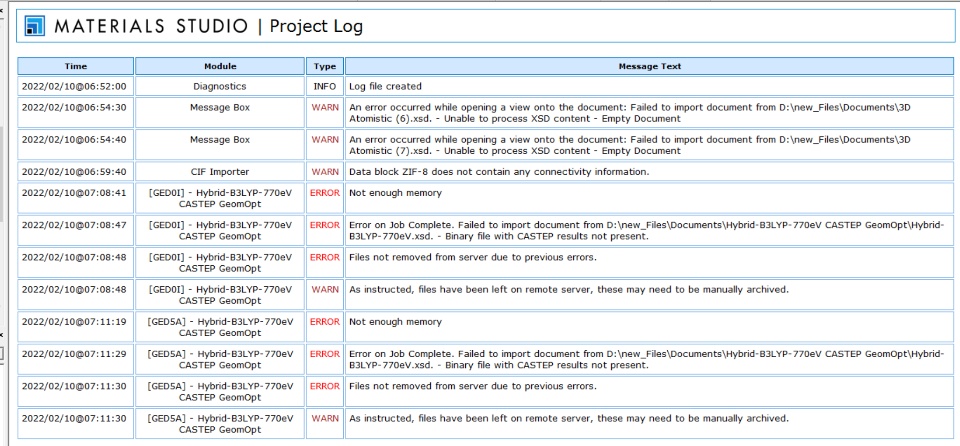
Task: Click 'Not enough memory' in the 07:11:19 row
Action: pos(649,327)
